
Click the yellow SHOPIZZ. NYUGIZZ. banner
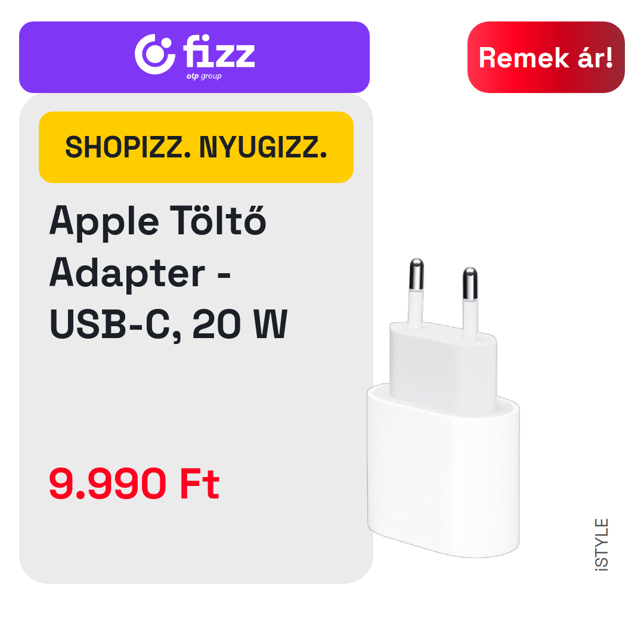pos(196,147)
